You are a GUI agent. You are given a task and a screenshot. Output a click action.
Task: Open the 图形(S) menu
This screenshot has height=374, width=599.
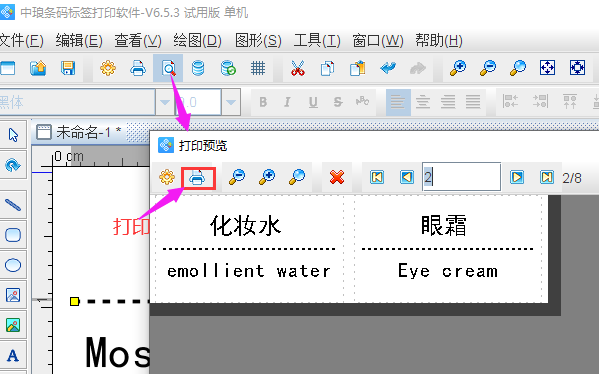tap(258, 40)
